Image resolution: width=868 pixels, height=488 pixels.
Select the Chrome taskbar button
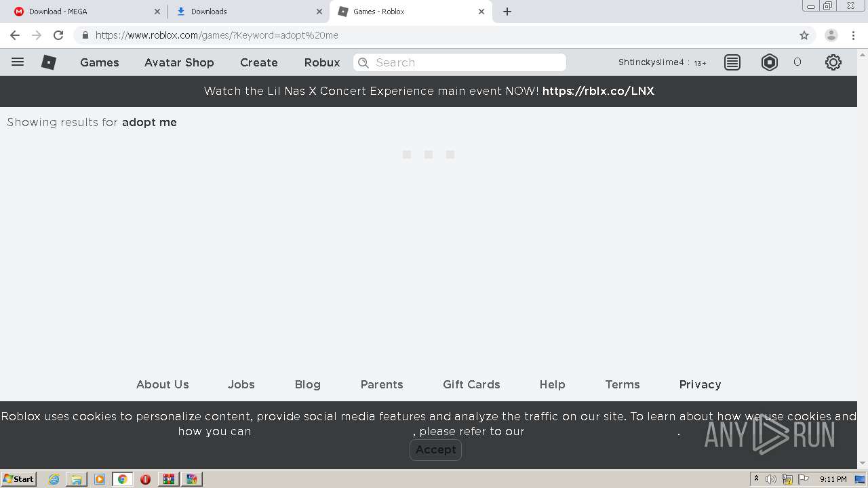123,479
